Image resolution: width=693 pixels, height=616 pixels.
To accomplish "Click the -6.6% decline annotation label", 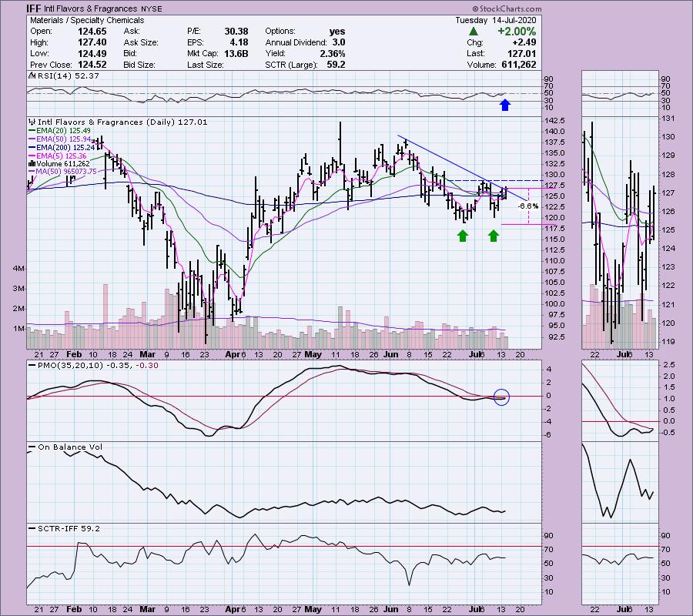I will [x=527, y=206].
